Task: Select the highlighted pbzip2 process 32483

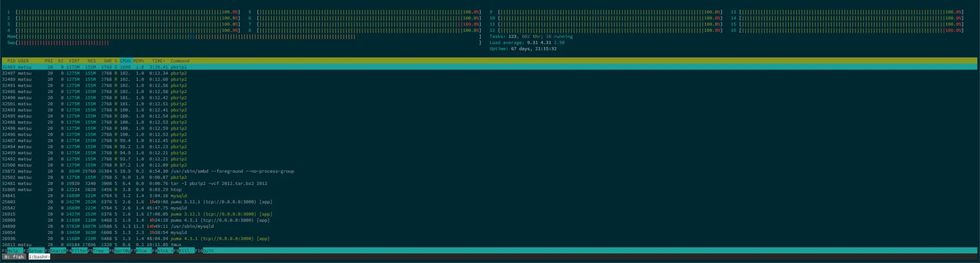Action: pos(179,67)
